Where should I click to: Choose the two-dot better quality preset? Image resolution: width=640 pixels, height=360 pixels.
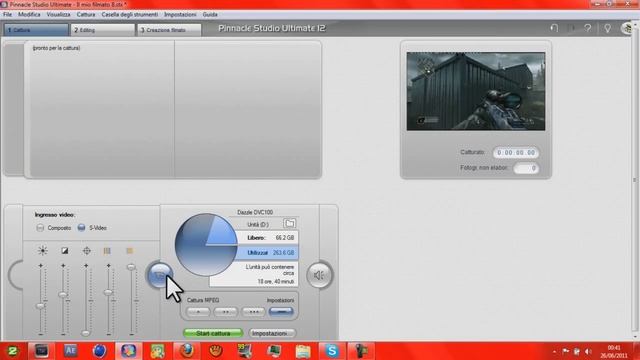click(225, 312)
